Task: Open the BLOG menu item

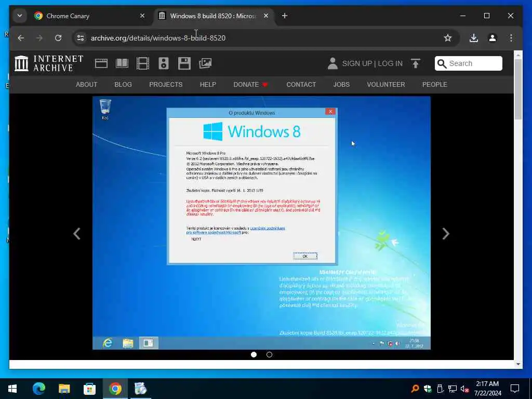Action: tap(123, 85)
